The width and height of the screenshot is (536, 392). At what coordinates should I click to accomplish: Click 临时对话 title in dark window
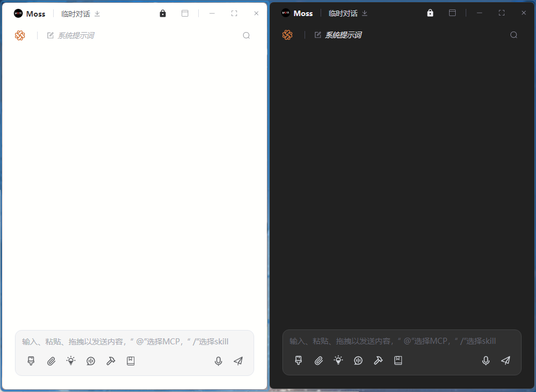pos(343,13)
